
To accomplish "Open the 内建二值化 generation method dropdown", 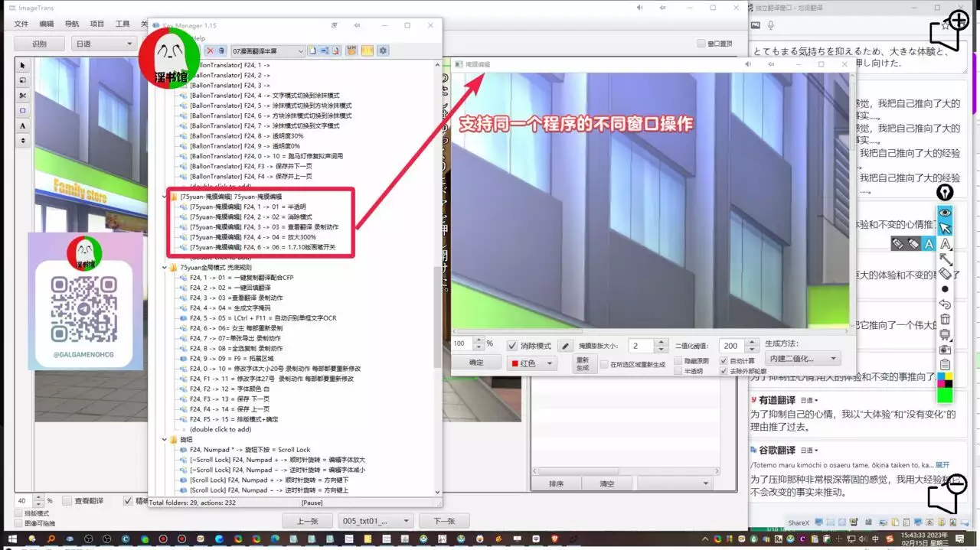I will tap(802, 358).
